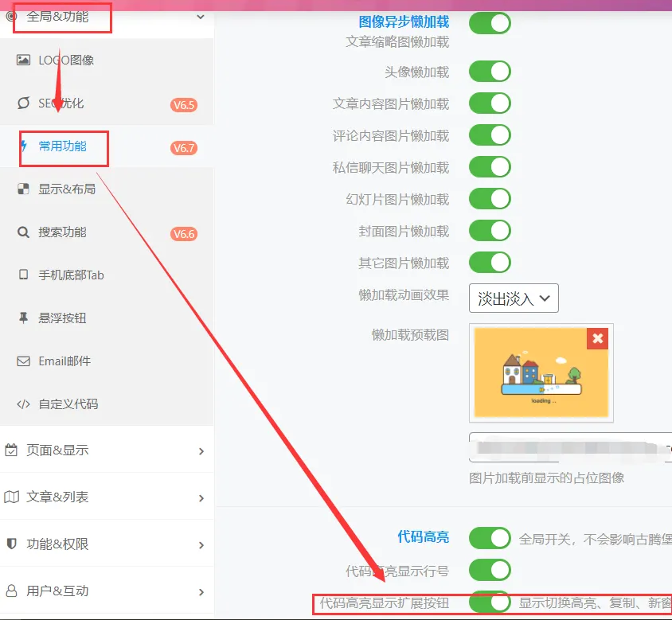Click the shield icon beside 功能&权限

(12, 544)
